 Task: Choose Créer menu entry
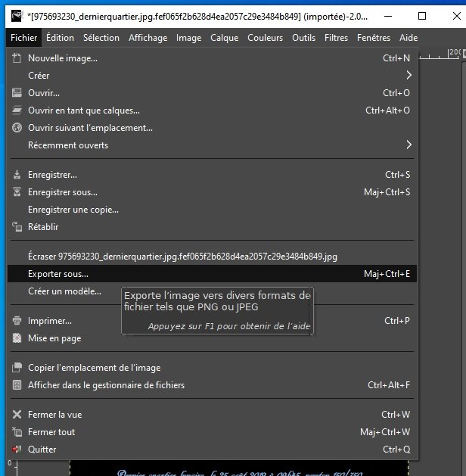pos(212,75)
